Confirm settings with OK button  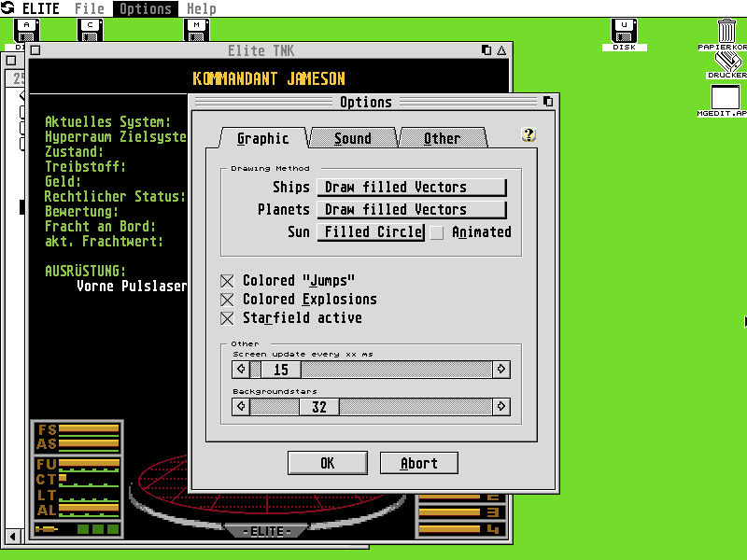(x=327, y=463)
